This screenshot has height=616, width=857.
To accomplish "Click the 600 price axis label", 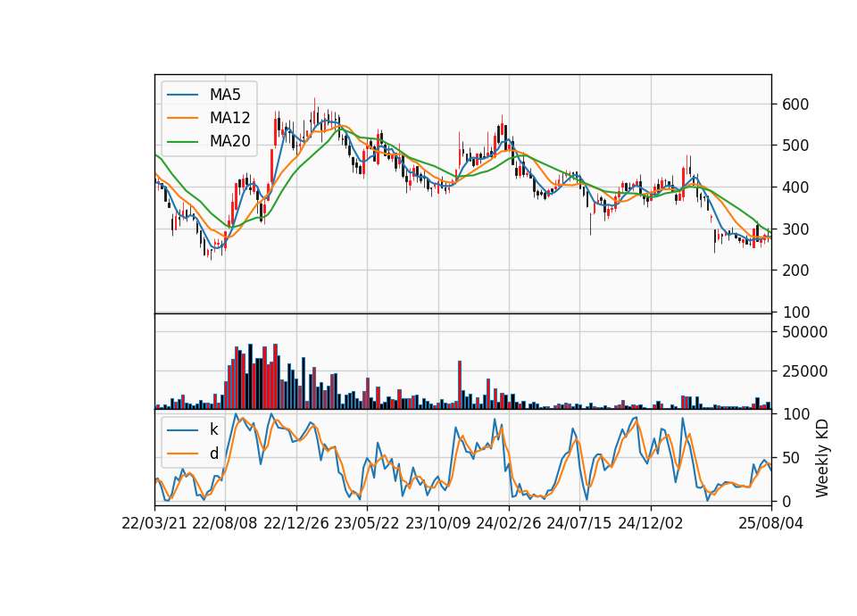I will coord(795,104).
